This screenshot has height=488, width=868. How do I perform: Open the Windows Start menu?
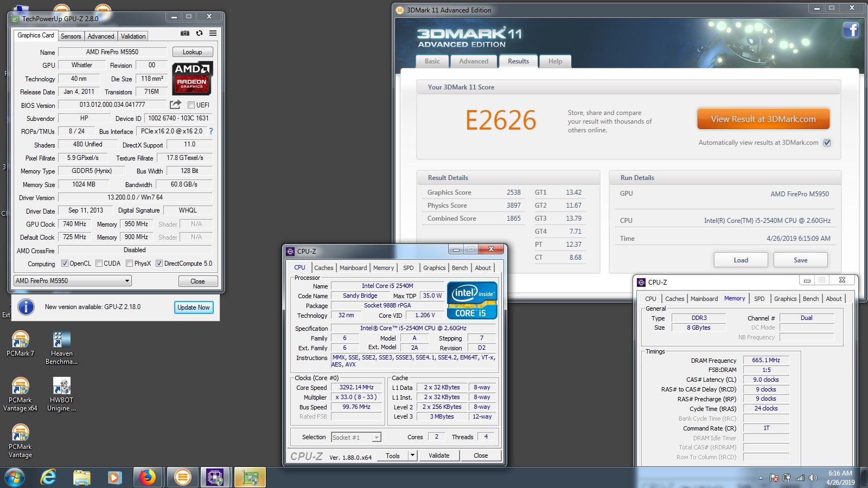click(14, 477)
